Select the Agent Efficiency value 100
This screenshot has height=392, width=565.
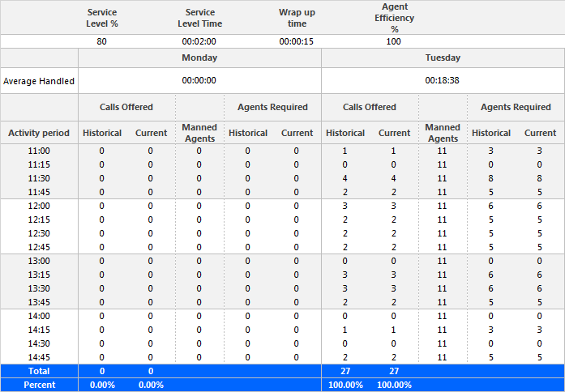(x=393, y=41)
